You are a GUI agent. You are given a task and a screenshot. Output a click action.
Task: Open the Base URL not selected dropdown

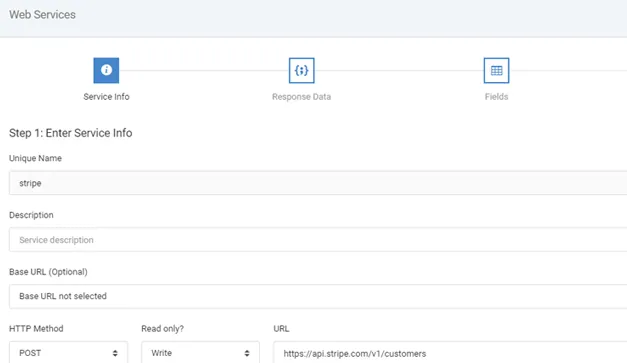(x=318, y=296)
